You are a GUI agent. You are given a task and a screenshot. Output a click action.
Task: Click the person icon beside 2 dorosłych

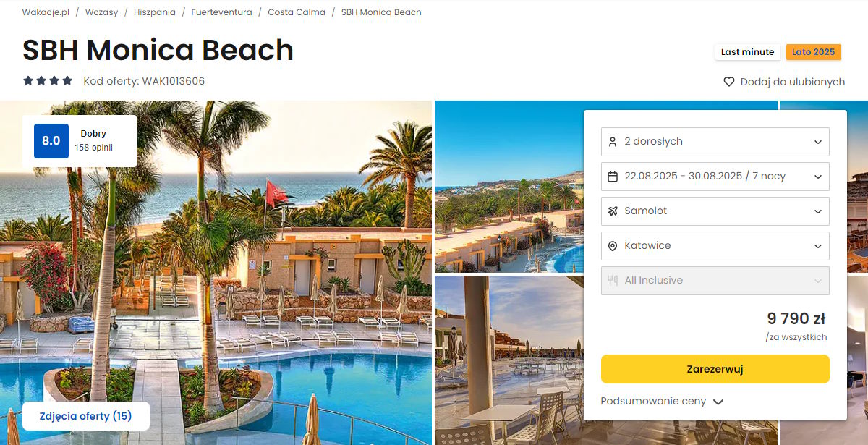[x=613, y=142]
